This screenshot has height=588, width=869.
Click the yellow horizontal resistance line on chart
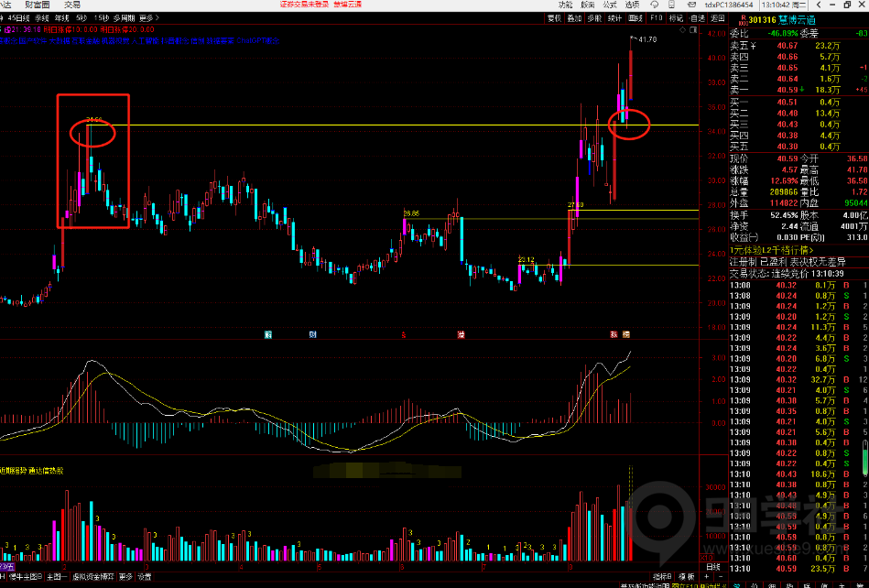[x=366, y=125]
